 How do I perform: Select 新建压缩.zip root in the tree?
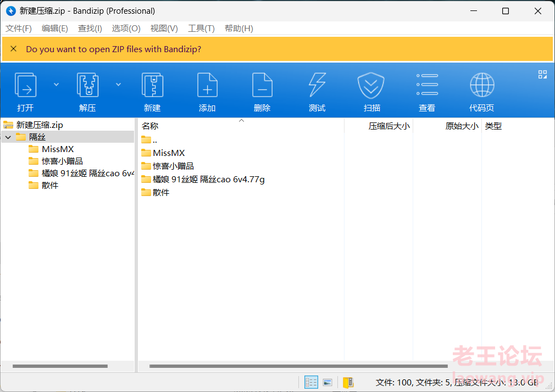(40, 125)
